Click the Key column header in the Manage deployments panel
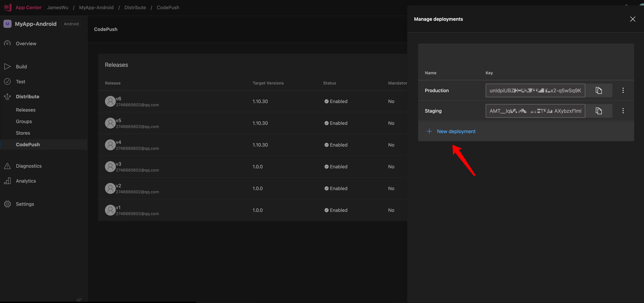Viewport: 644px width, 303px height. coord(489,73)
